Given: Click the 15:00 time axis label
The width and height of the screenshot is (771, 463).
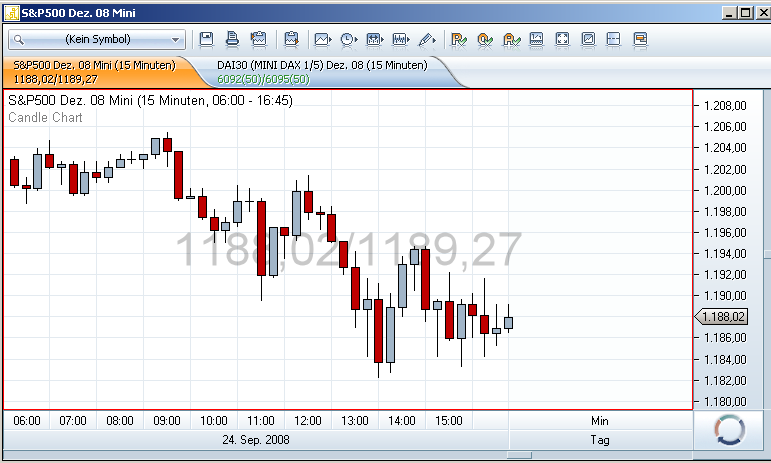Looking at the screenshot, I should (449, 421).
